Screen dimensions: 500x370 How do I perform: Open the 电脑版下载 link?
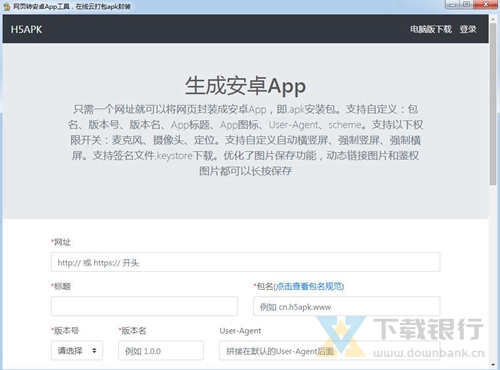coord(431,29)
